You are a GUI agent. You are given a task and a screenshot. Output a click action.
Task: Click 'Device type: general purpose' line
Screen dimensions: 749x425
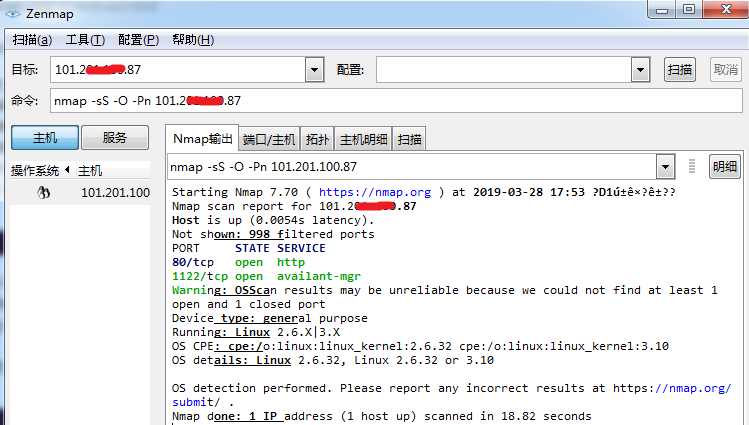tap(270, 318)
